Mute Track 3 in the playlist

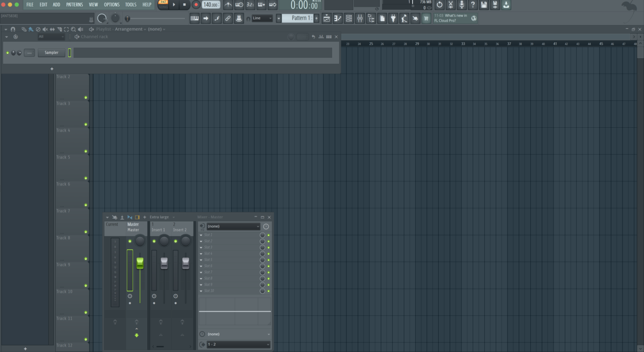click(86, 125)
